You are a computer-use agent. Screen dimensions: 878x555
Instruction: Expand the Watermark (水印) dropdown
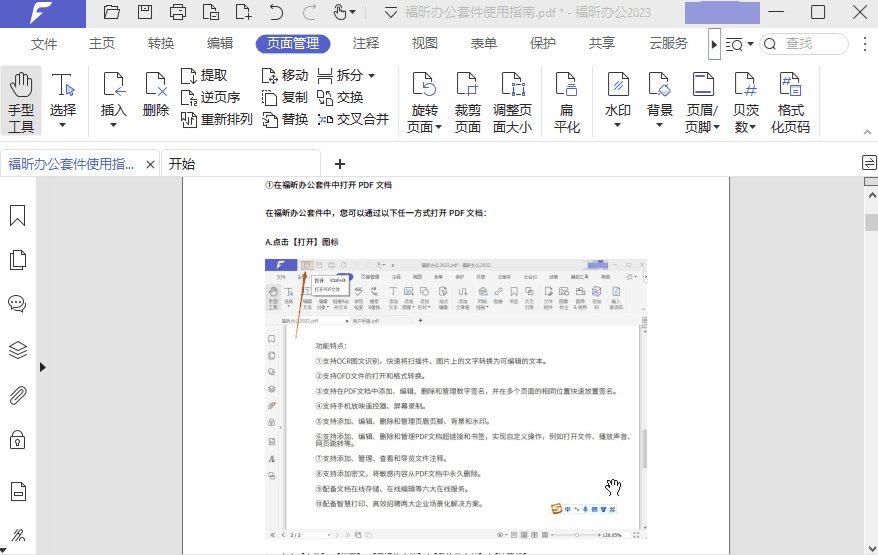617,125
